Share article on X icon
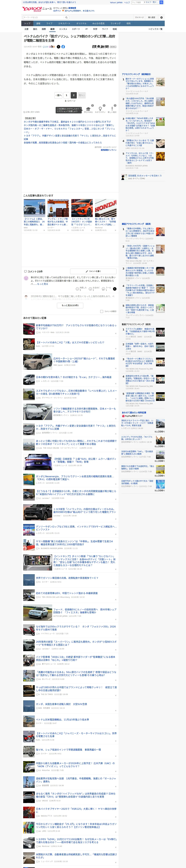This screenshot has height=868, width=186. tap(58, 47)
